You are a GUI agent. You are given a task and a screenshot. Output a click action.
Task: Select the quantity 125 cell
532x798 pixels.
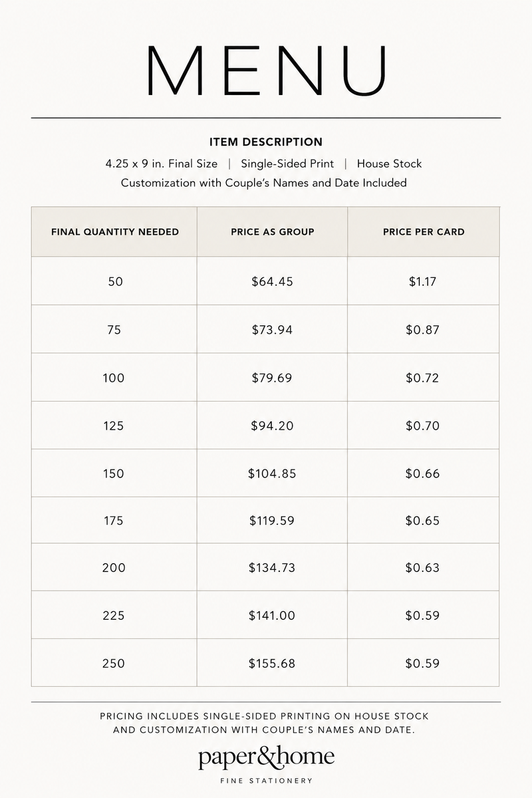pyautogui.click(x=115, y=426)
